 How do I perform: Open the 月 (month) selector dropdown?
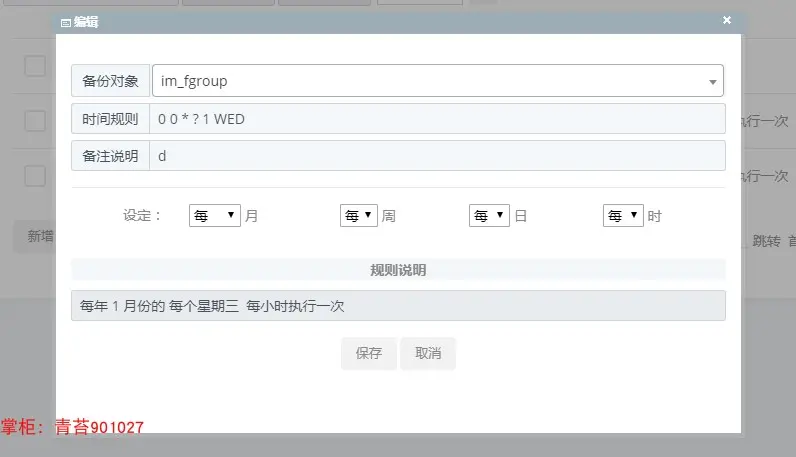(x=215, y=216)
